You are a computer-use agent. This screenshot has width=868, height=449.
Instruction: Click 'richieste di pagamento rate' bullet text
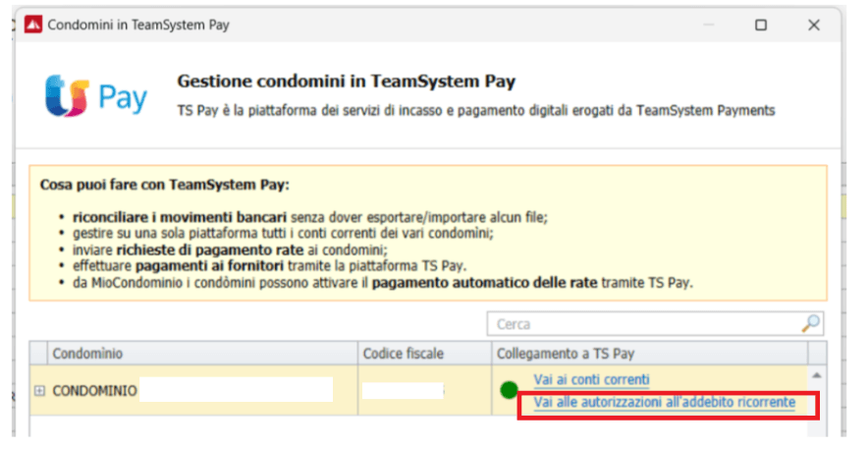(x=210, y=250)
